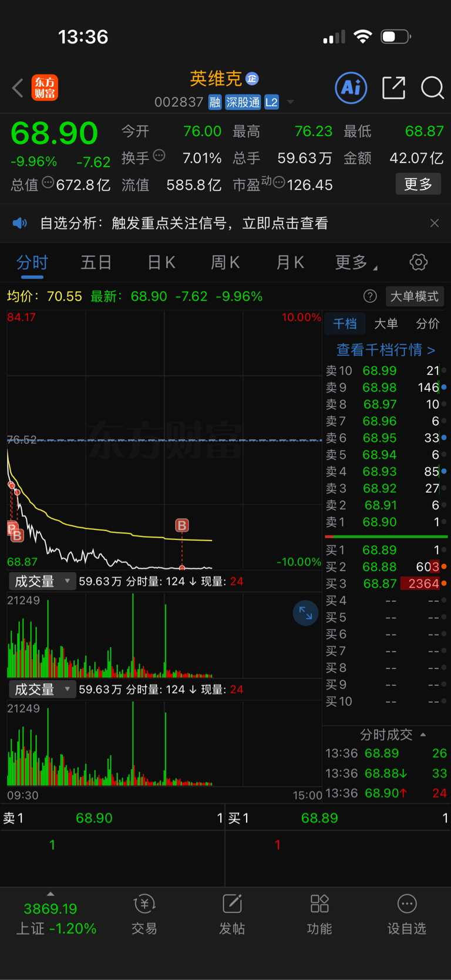
Task: Tap the buy/sell ratio bar in order book
Action: pyautogui.click(x=386, y=536)
